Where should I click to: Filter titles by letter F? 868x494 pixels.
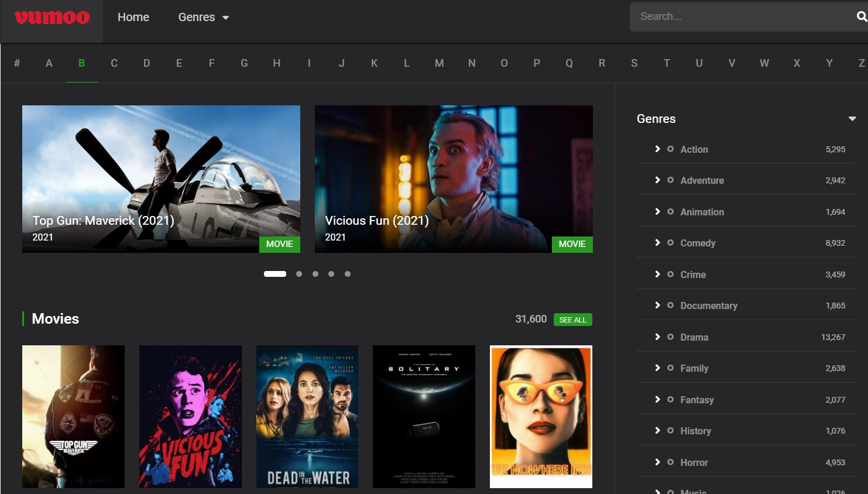(212, 63)
